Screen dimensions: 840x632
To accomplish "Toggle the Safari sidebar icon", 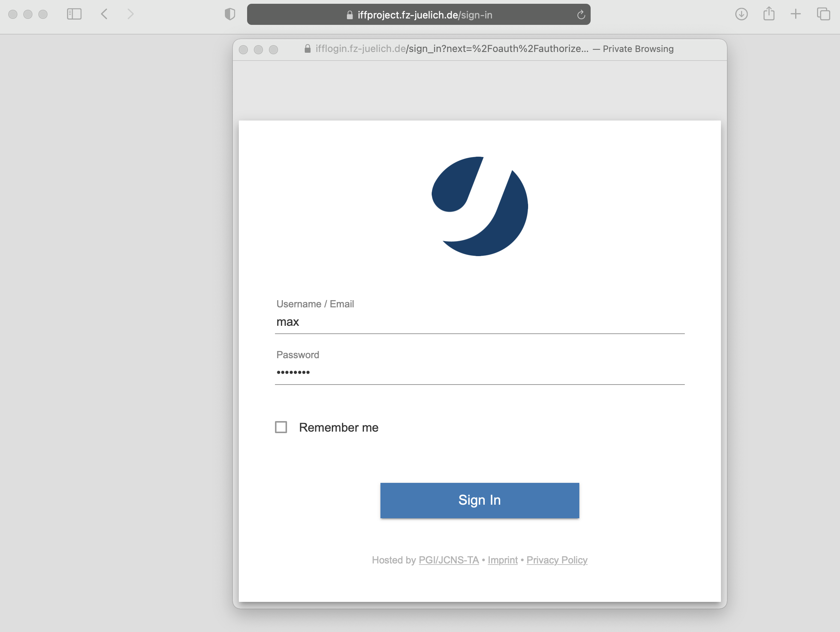I will [x=74, y=14].
